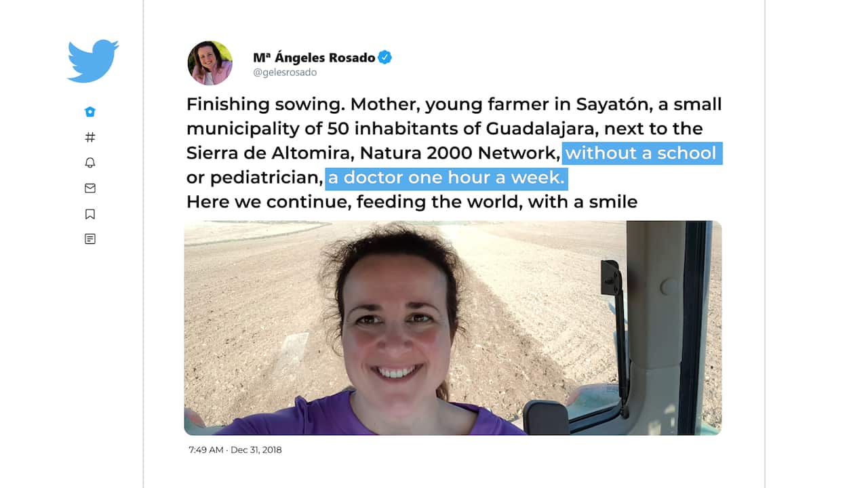The image size is (868, 488).
Task: Open Messages envelope icon
Action: pos(90,188)
